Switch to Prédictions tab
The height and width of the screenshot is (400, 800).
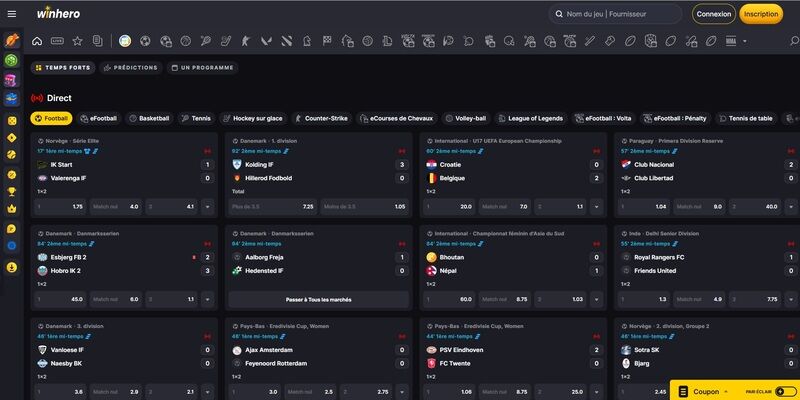pyautogui.click(x=131, y=68)
